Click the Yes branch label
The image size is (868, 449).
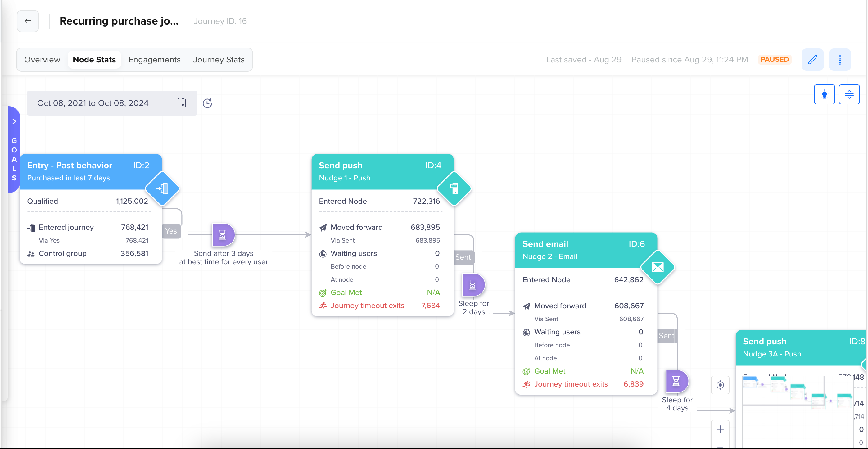pyautogui.click(x=171, y=231)
